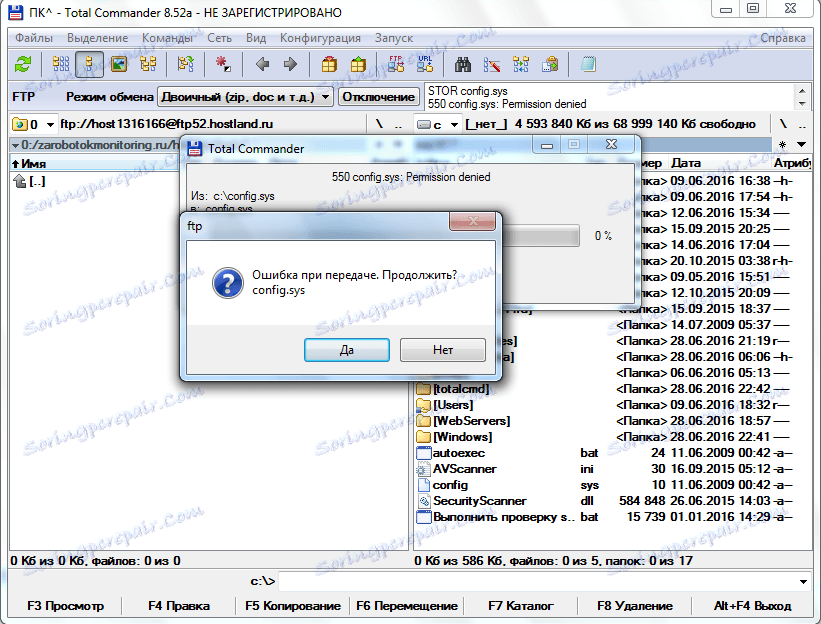Open the right panel drive 'c' dropdown

[454, 125]
